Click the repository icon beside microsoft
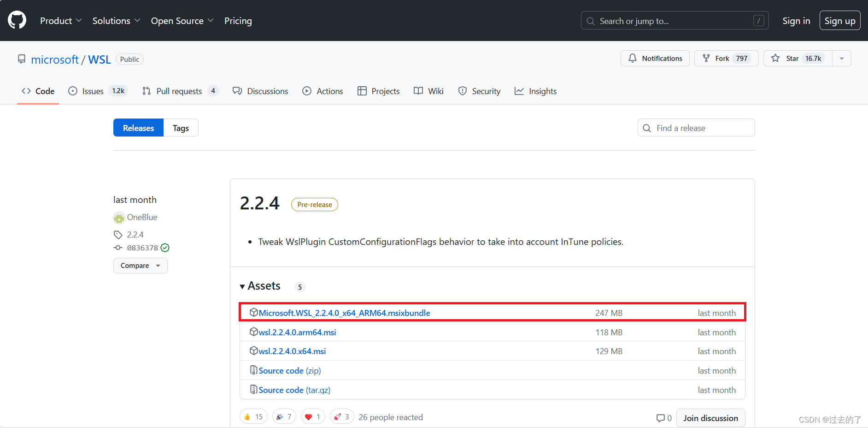Screen dimensions: 868x428 (x=22, y=59)
